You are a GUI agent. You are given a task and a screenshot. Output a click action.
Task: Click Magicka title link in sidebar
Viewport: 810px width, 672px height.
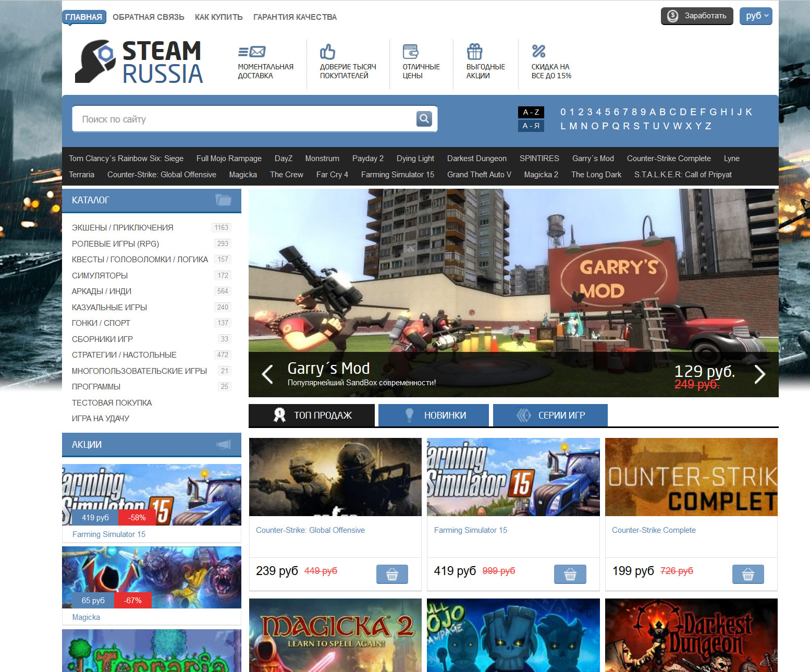point(86,617)
